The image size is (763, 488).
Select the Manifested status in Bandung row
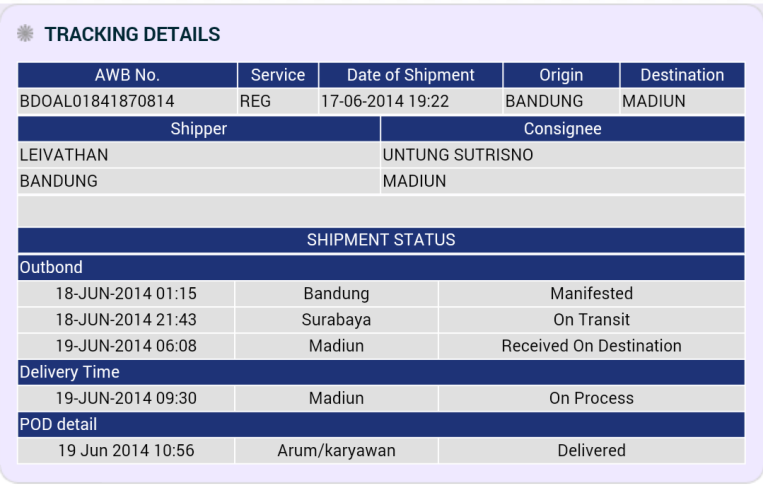[591, 293]
